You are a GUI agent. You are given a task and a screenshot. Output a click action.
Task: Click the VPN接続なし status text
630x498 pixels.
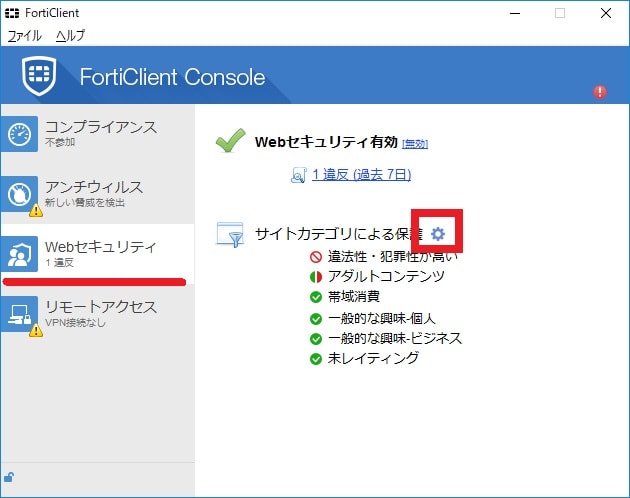coord(76,323)
